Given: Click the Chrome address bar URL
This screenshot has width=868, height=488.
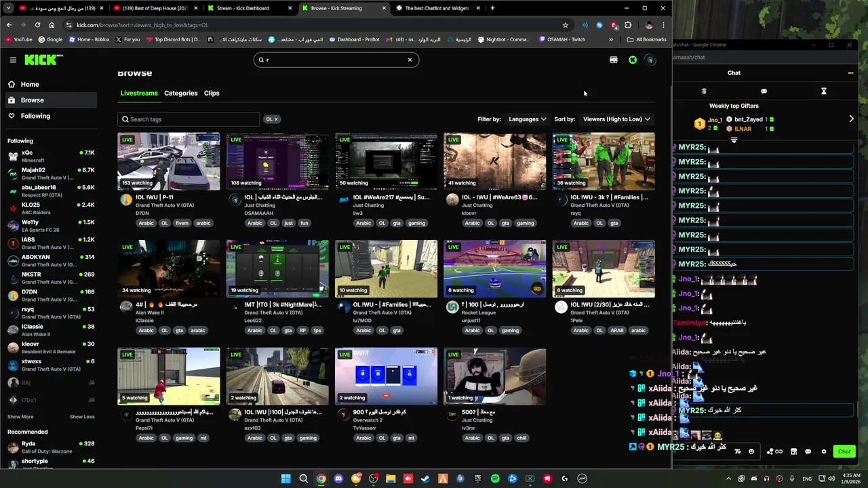Looking at the screenshot, I should click(142, 25).
